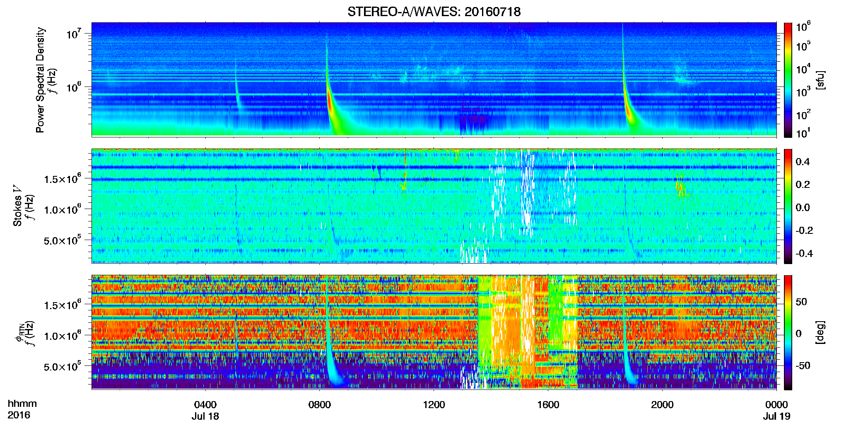Screen dimensions: 868x447
Task: Click the 1600 time tick label
Action: coord(548,404)
